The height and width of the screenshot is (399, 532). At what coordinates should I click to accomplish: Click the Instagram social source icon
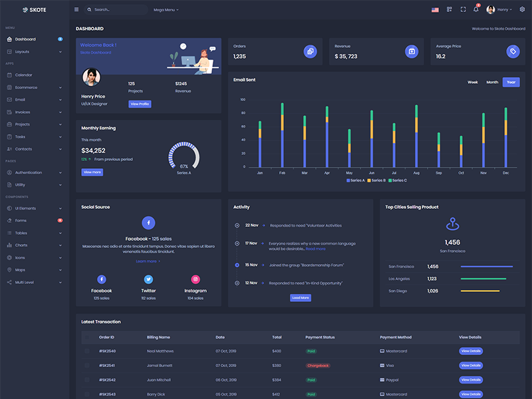pos(196,279)
